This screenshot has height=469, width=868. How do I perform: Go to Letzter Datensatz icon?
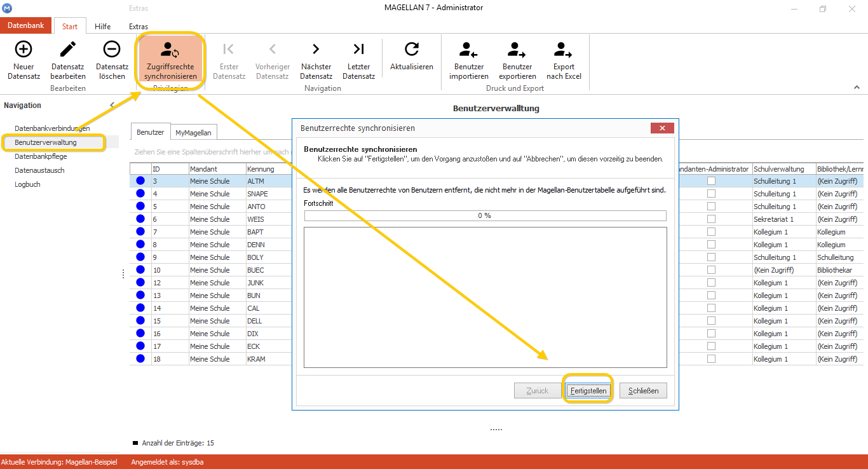tap(359, 49)
